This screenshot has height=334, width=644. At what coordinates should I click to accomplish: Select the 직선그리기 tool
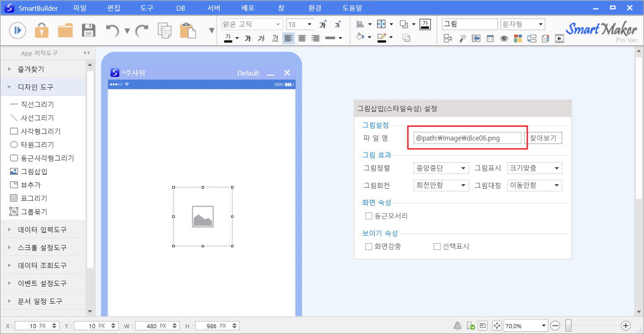[32, 104]
